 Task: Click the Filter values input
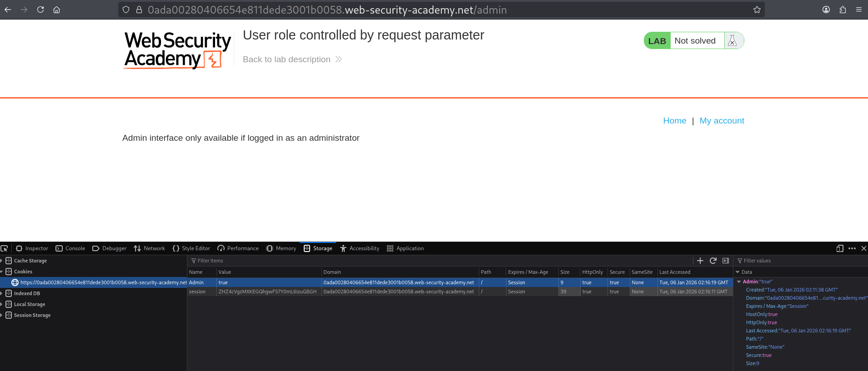click(x=800, y=261)
